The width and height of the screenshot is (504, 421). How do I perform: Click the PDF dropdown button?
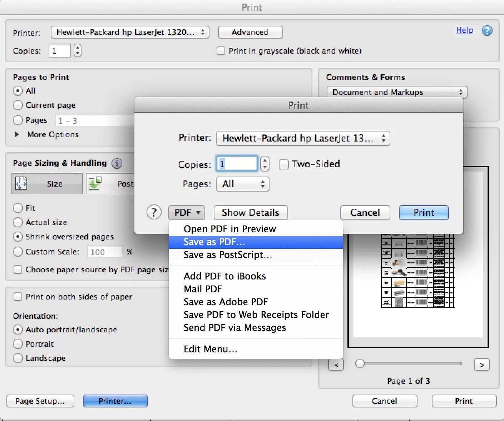(x=186, y=213)
